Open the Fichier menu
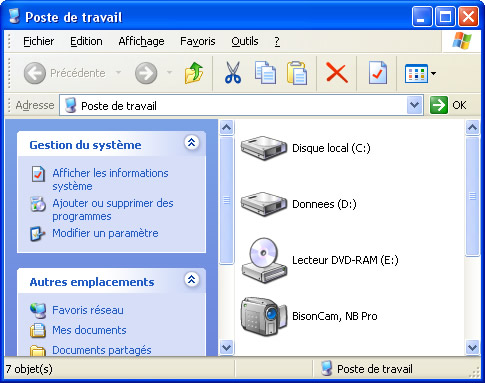Viewport: 485px width, 383px height. pyautogui.click(x=39, y=41)
